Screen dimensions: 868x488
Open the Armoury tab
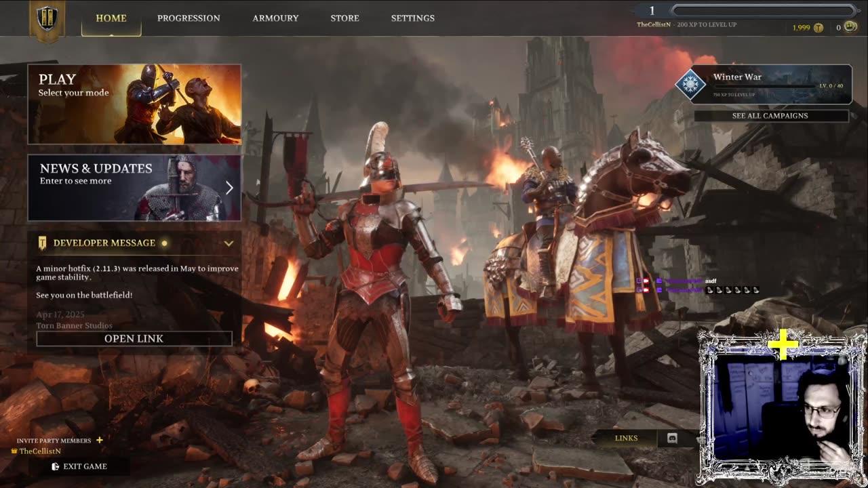click(x=275, y=18)
